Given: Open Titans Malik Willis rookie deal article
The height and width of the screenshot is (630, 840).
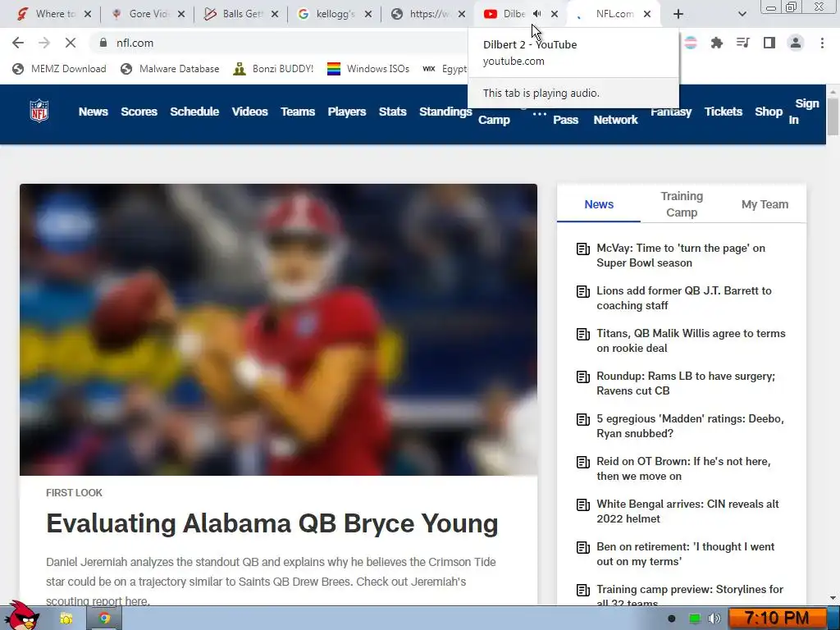Looking at the screenshot, I should [x=691, y=340].
